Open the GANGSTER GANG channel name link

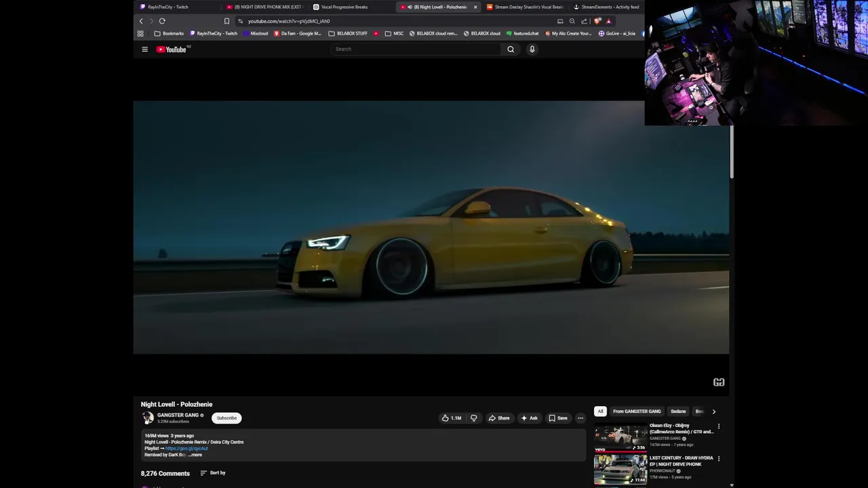coord(178,415)
